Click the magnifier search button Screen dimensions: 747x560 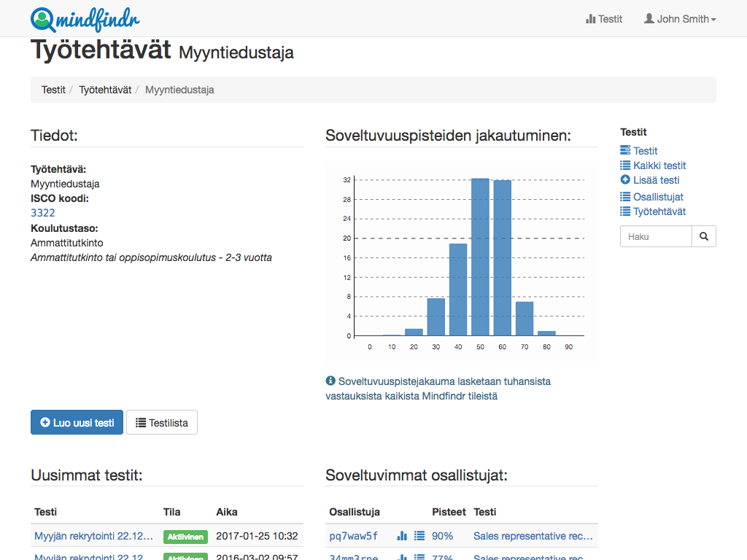[x=704, y=237]
